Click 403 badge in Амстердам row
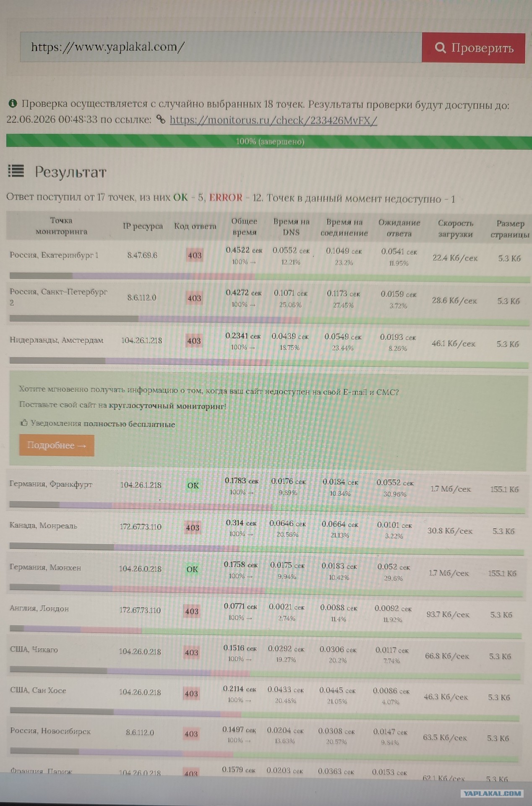 [194, 341]
